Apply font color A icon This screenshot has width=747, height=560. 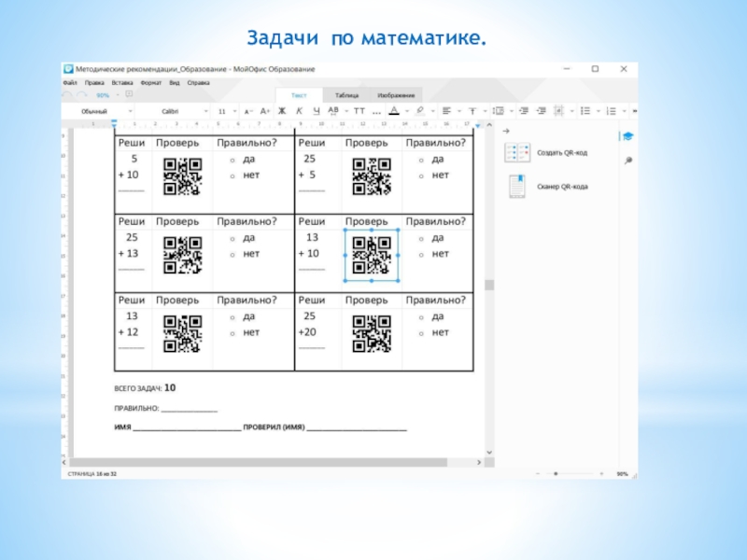click(x=394, y=111)
